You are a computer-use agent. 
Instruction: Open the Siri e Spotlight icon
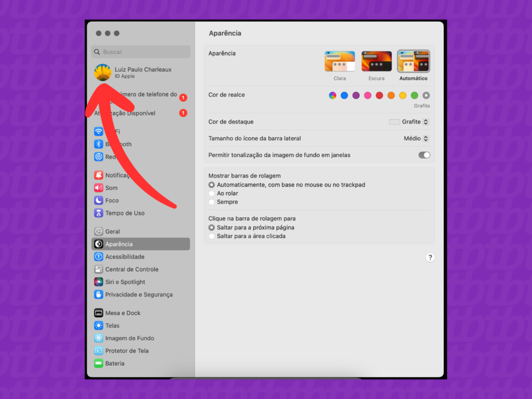tap(98, 282)
